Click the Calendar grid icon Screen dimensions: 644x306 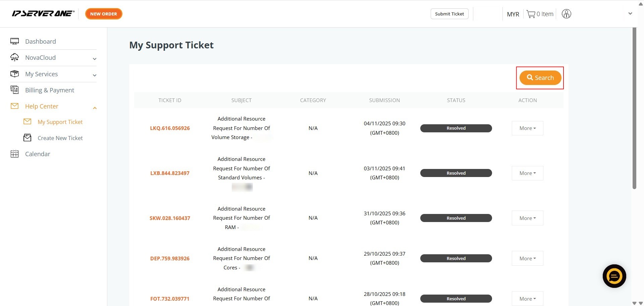tap(14, 154)
